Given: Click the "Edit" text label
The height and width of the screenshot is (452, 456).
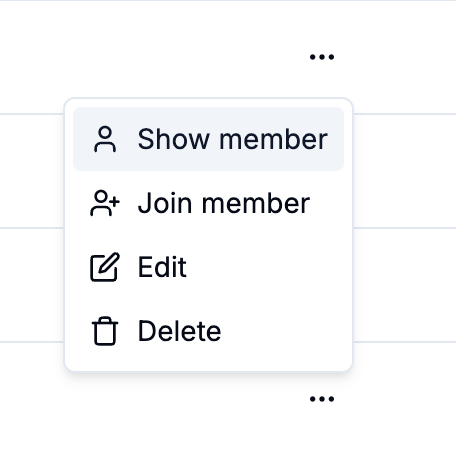Looking at the screenshot, I should (162, 267).
